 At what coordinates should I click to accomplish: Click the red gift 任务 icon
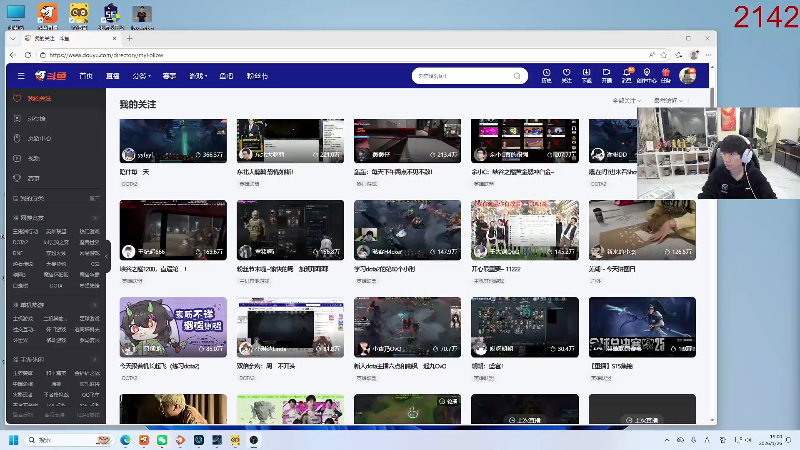(666, 76)
